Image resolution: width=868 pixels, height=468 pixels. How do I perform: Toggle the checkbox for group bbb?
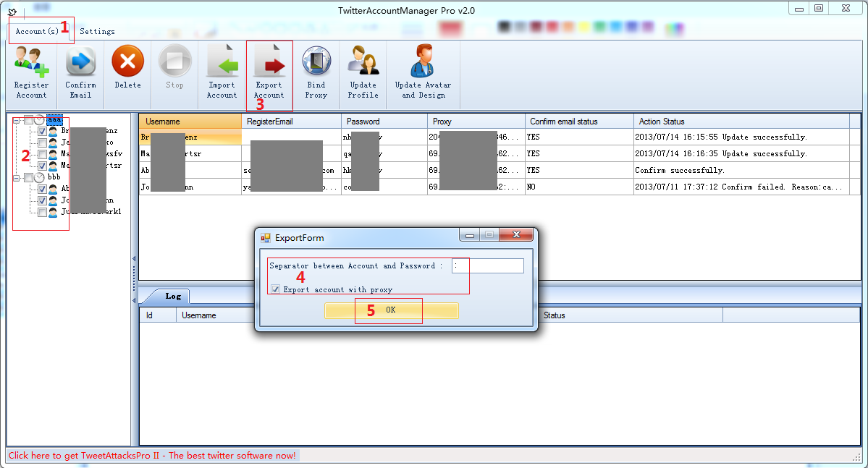coord(28,177)
